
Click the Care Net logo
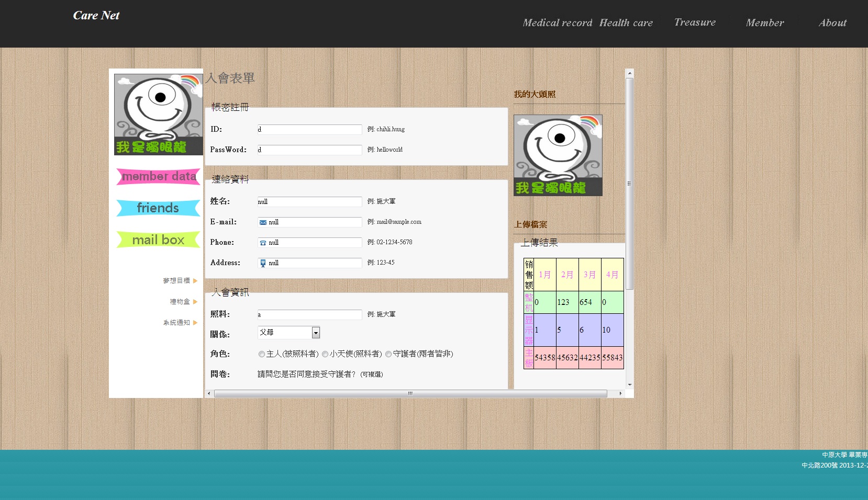[x=96, y=16]
